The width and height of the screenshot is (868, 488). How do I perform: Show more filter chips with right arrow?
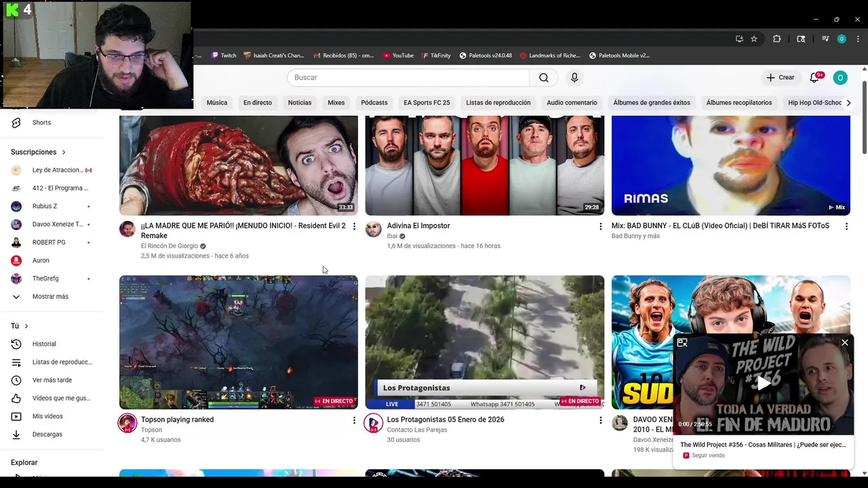848,103
